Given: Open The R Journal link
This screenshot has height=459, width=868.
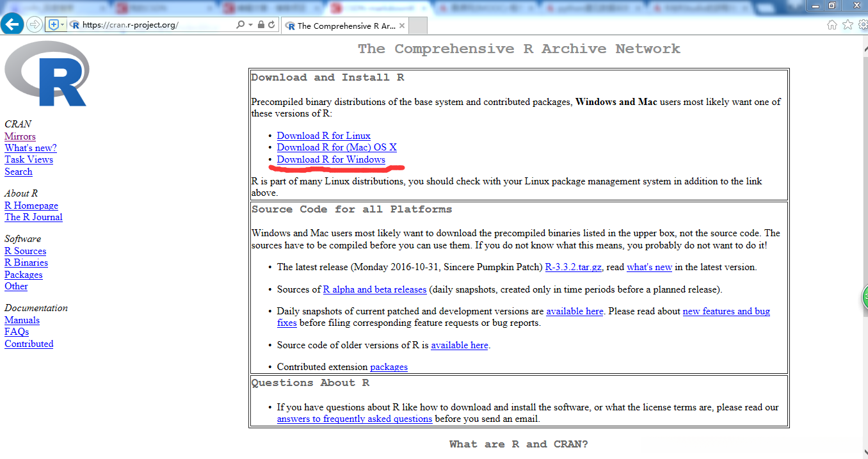Looking at the screenshot, I should click(x=33, y=217).
